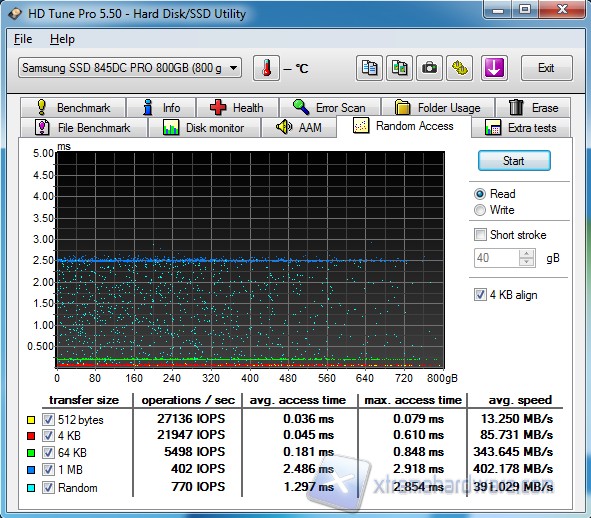
Task: Open the Samsung SSD drive dropdown
Action: click(x=130, y=68)
